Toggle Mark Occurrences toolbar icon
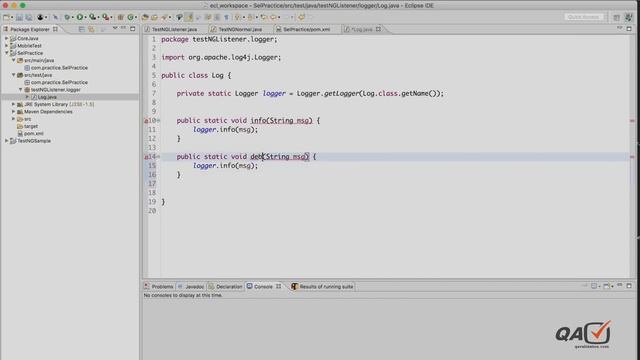Viewport: 640px width, 360px height. click(x=189, y=17)
